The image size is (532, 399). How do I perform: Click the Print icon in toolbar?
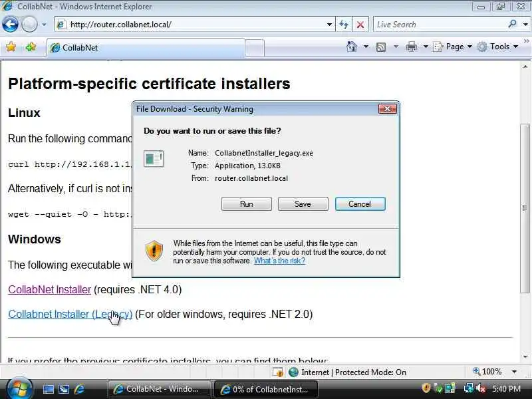tap(412, 47)
